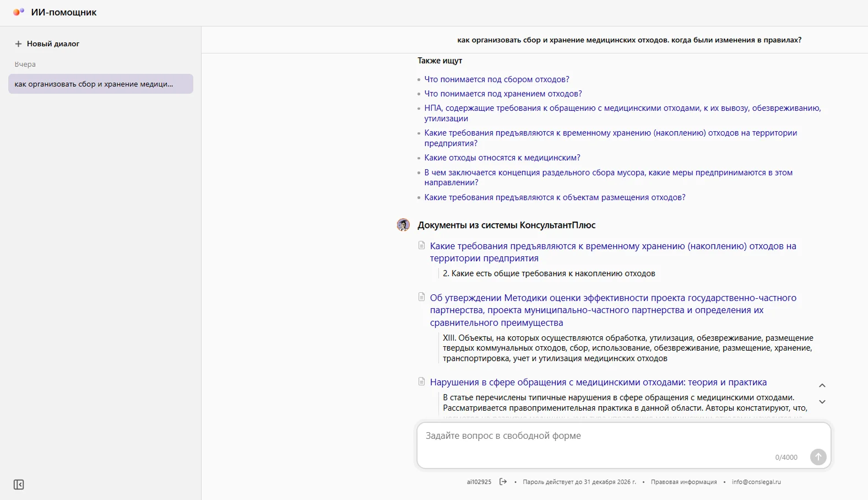
Task: Click the document icon beside 'Нарушения в сфере обращения' result
Action: click(422, 381)
